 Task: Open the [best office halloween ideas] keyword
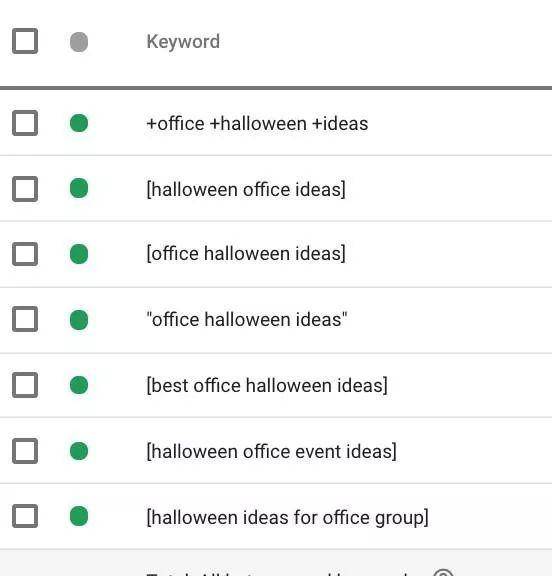pos(267,386)
